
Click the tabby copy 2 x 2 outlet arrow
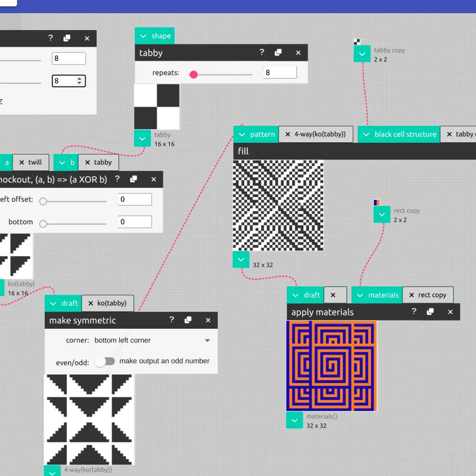click(x=362, y=54)
